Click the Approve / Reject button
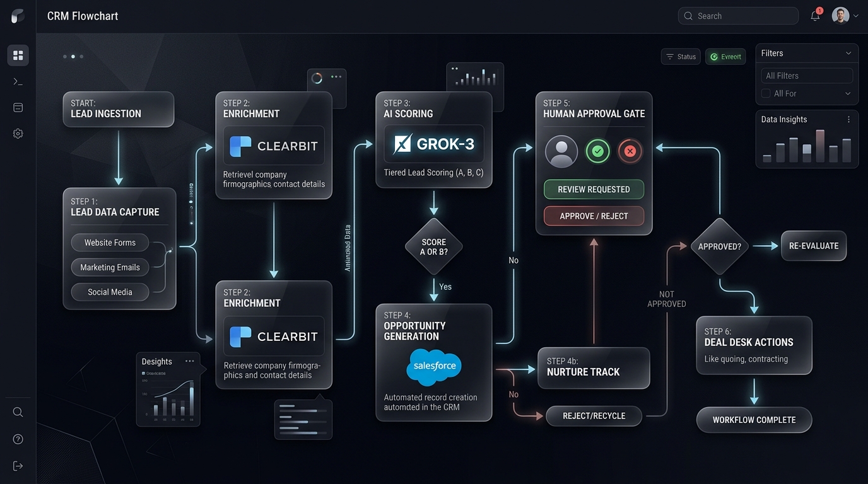This screenshot has height=484, width=868. 594,216
